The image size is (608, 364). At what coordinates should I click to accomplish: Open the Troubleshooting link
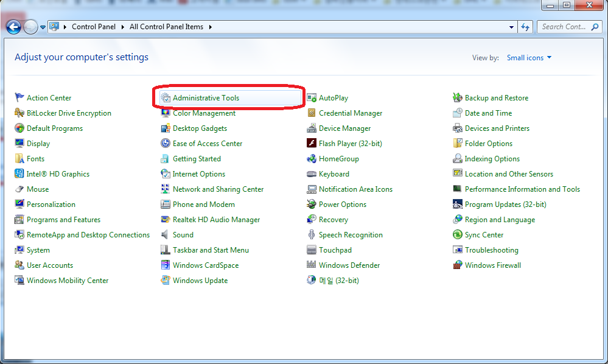point(491,250)
